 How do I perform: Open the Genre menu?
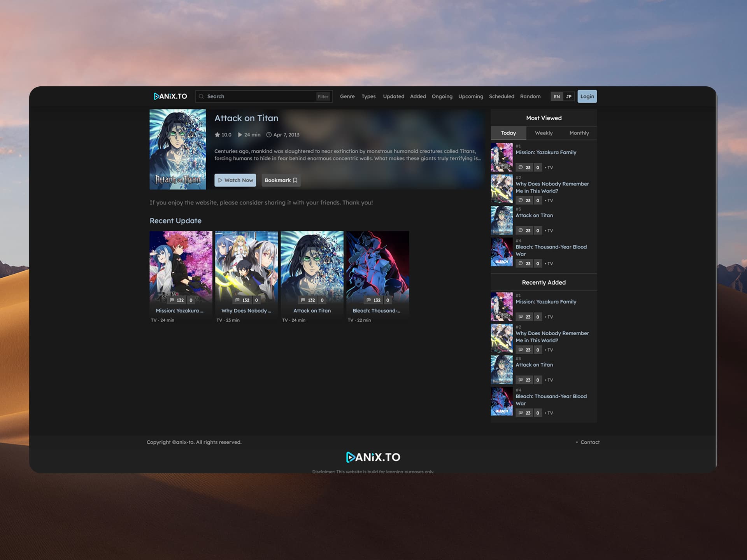point(347,96)
